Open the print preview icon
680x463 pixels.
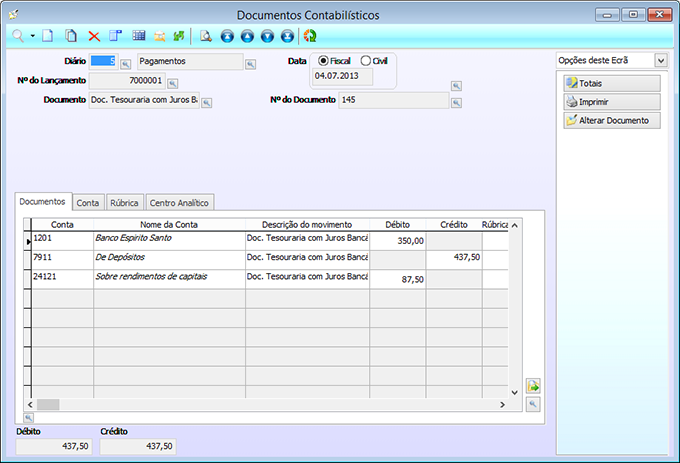coord(206,36)
